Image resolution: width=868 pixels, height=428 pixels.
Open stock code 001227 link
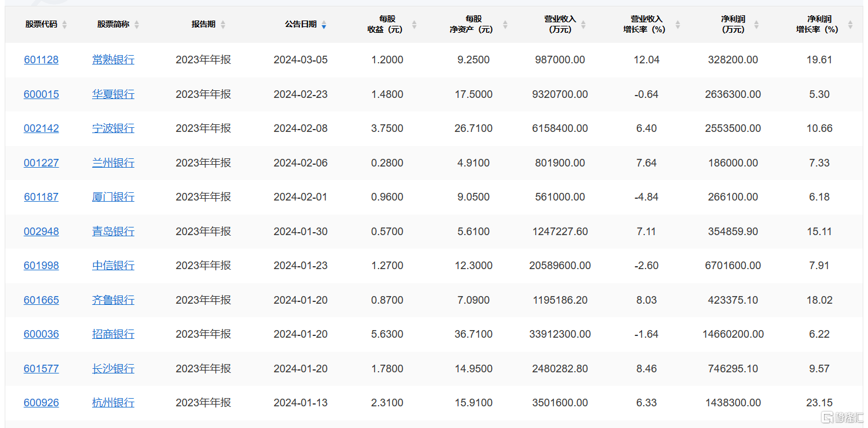(41, 163)
